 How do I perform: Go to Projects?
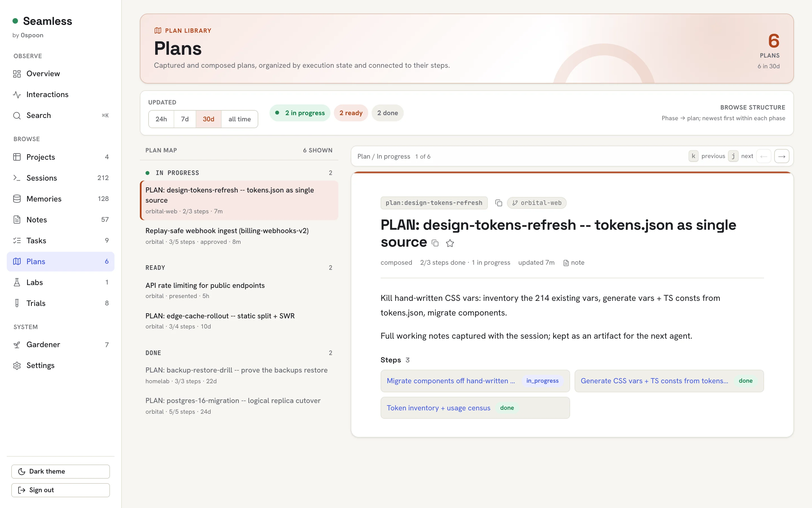[x=60, y=157]
